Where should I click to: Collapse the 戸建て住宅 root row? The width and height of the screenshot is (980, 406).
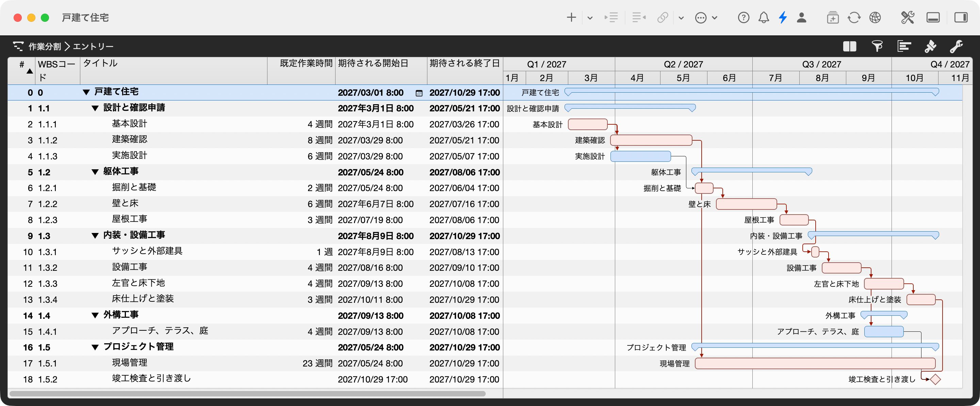(86, 92)
